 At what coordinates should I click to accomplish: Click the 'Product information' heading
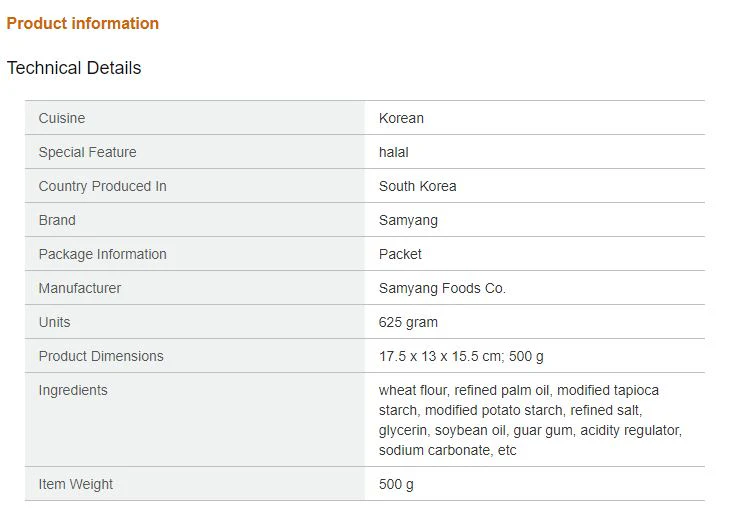click(x=82, y=24)
